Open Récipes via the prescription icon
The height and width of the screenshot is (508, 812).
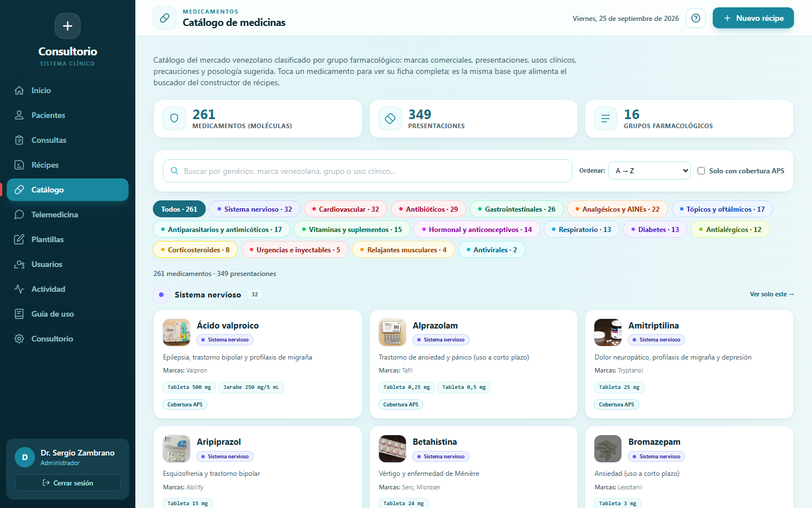(19, 165)
